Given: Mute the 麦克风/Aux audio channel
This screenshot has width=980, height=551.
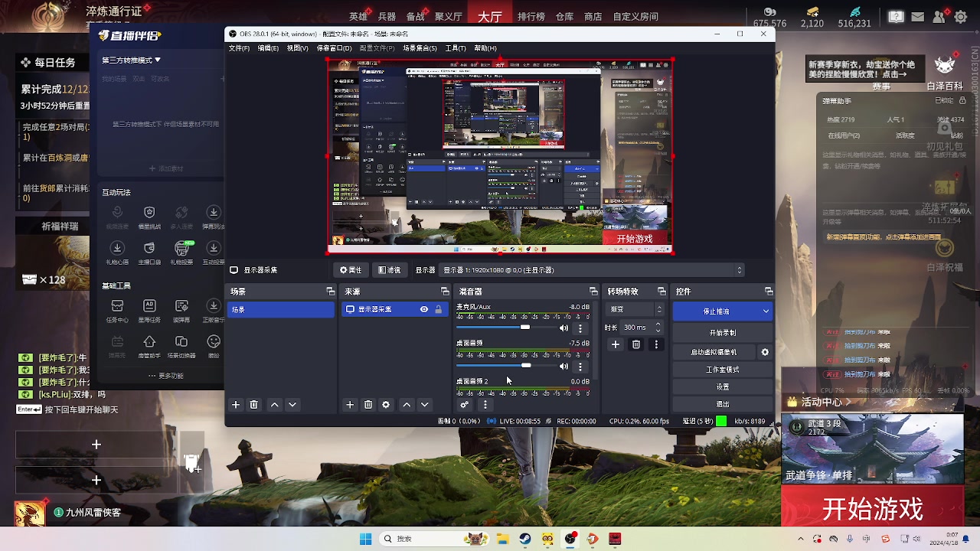Looking at the screenshot, I should 563,328.
